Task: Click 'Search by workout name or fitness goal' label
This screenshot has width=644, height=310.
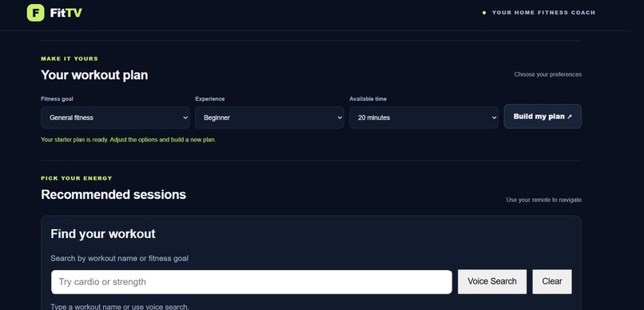Action: click(120, 259)
